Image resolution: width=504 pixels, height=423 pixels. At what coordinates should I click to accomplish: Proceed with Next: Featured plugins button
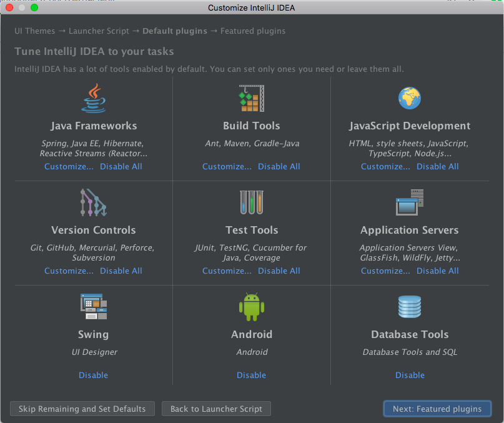(x=437, y=409)
